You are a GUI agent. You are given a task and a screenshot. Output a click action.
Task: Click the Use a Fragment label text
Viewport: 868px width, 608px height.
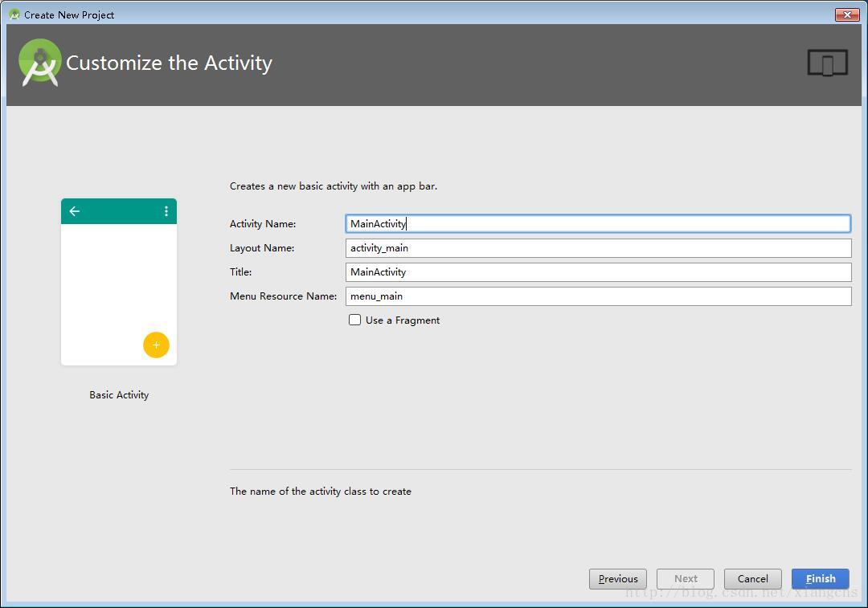(403, 320)
